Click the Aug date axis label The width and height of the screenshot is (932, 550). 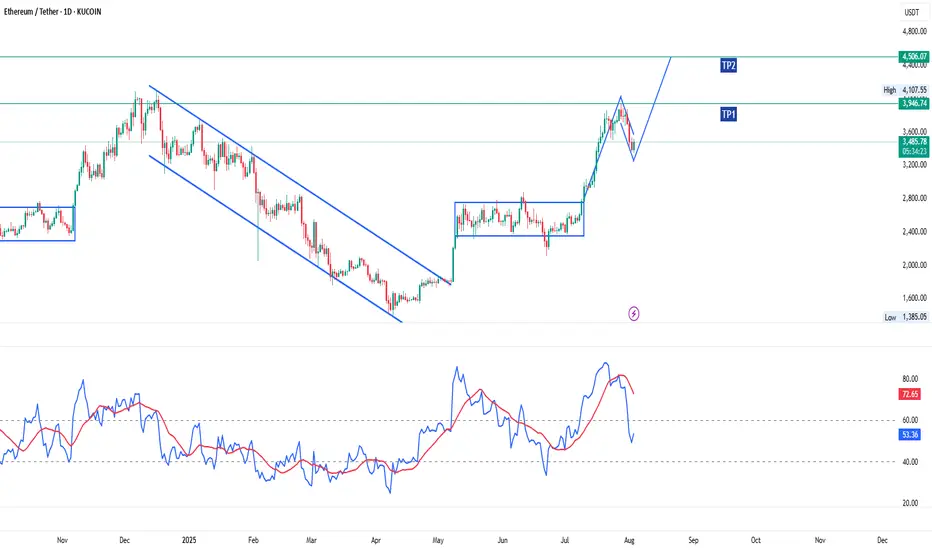629,540
